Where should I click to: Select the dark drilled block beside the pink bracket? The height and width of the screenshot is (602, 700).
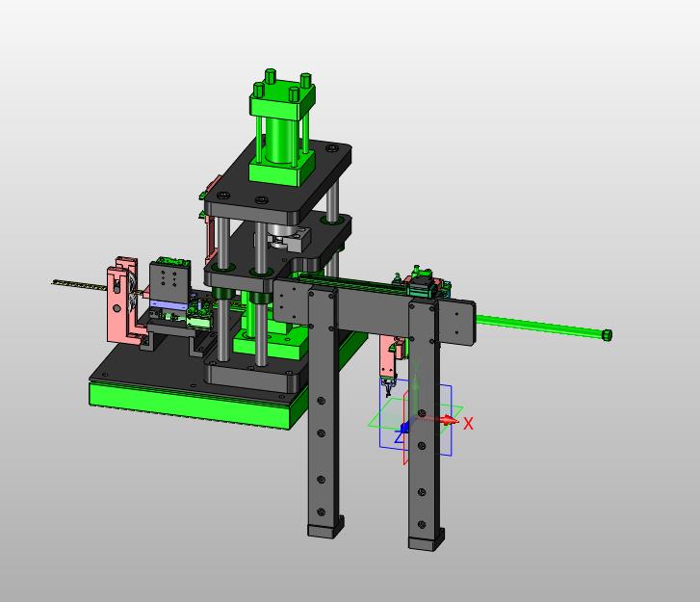(169, 282)
